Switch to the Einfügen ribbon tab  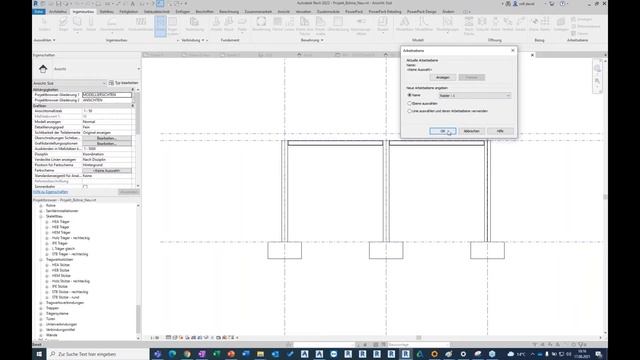coord(182,11)
